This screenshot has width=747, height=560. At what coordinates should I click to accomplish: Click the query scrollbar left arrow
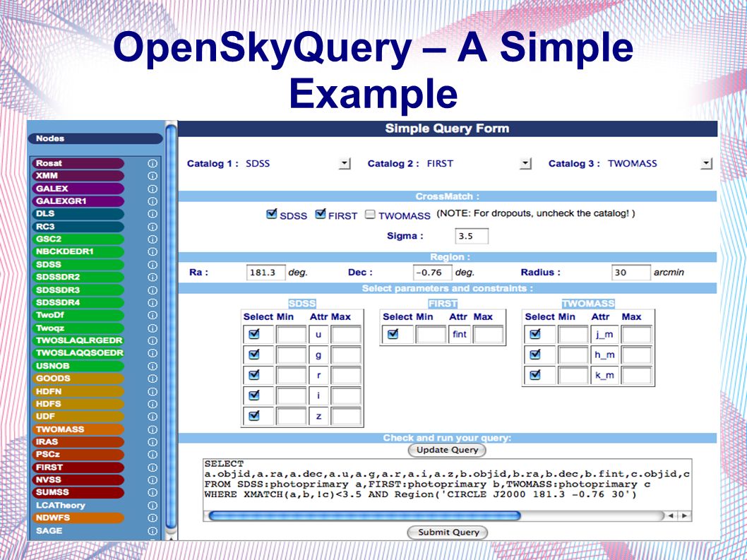tap(671, 516)
